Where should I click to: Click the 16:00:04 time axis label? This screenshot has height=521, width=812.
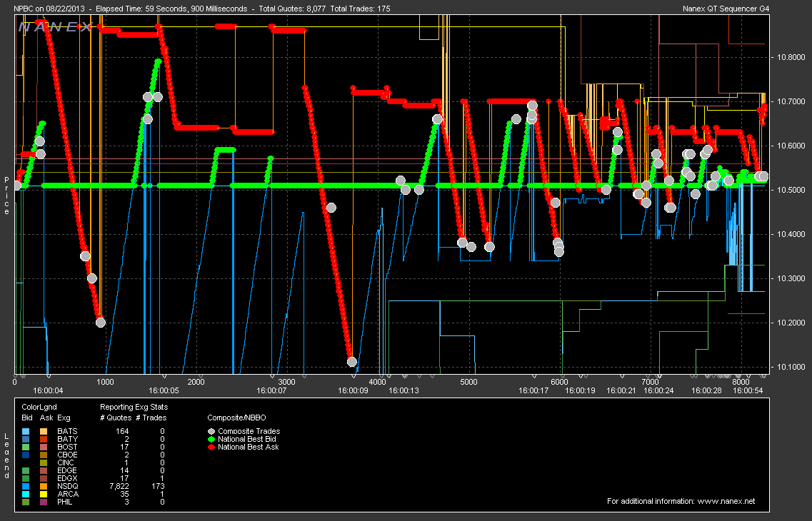click(x=48, y=390)
